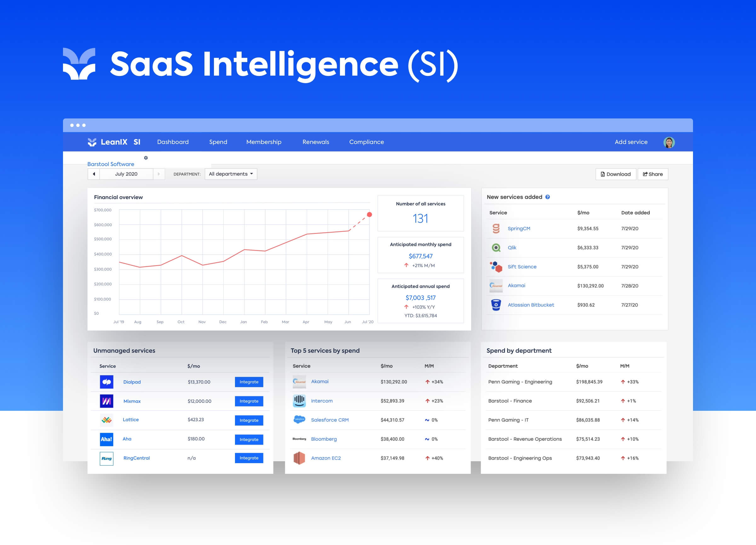Click the Sift Science service icon
The width and height of the screenshot is (756, 545).
tap(496, 267)
